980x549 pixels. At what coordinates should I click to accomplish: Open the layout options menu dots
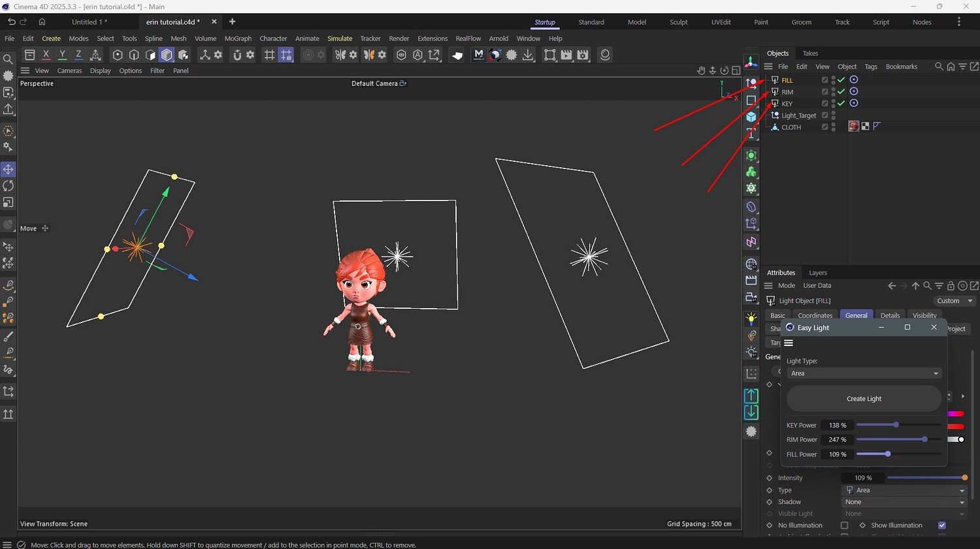959,22
